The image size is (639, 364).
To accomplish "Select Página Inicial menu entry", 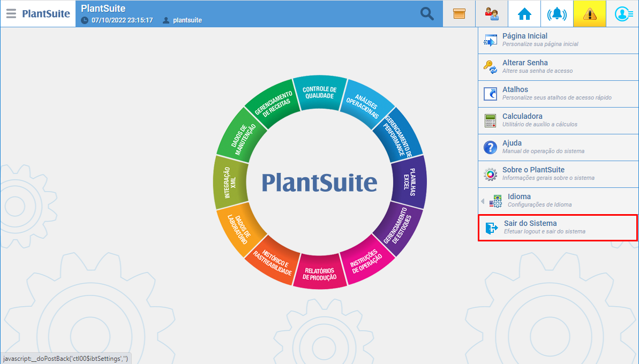I will (x=558, y=40).
